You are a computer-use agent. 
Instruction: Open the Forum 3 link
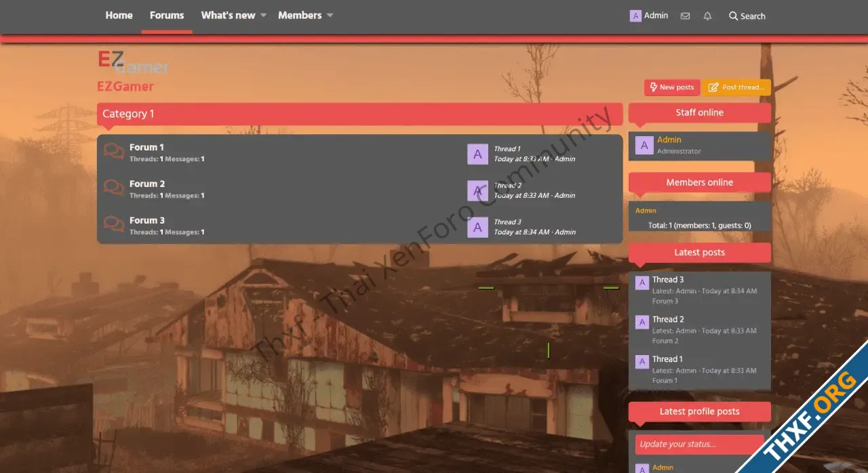point(146,220)
